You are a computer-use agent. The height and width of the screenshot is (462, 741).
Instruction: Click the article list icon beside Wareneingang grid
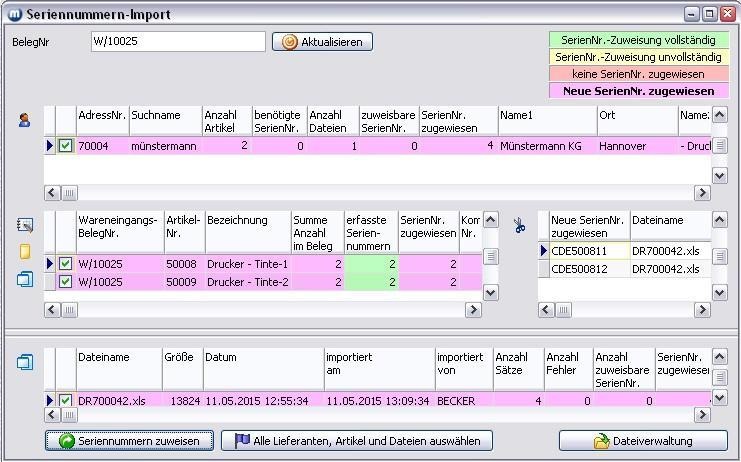[x=25, y=226]
